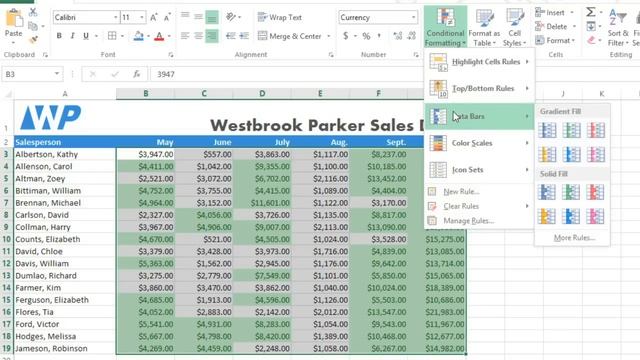Open Highlight Cells Rules submenu

pyautogui.click(x=479, y=62)
